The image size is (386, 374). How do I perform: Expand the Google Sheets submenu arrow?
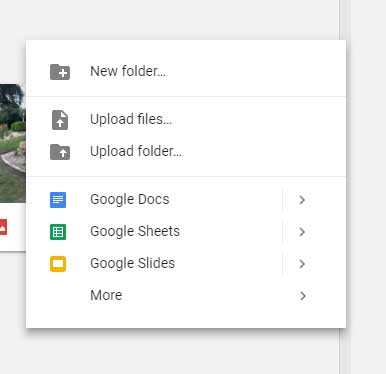pos(302,232)
